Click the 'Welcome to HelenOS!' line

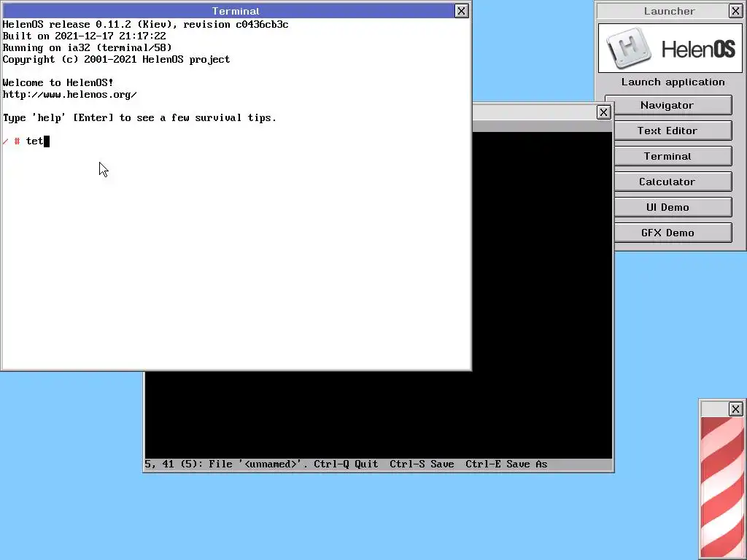click(58, 83)
